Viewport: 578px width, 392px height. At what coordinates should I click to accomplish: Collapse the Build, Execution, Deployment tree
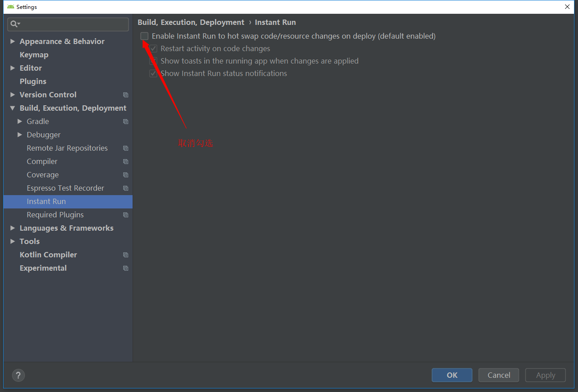tap(12, 108)
